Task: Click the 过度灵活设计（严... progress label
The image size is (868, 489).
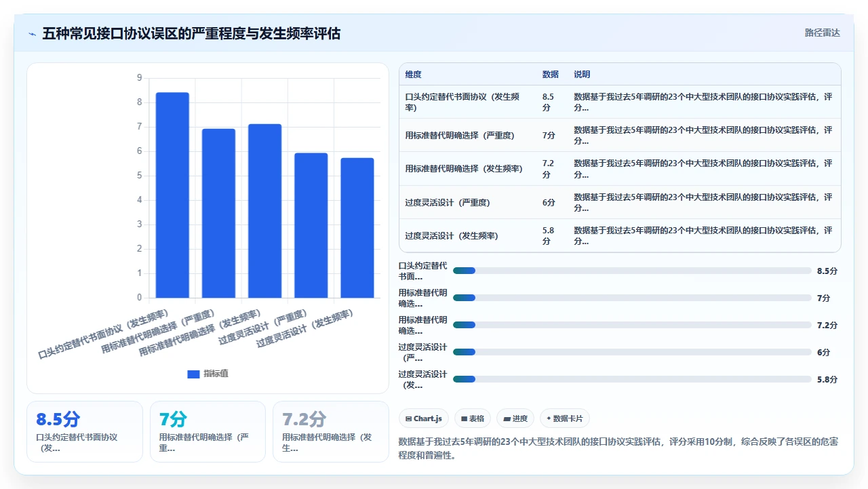Action: [x=422, y=352]
